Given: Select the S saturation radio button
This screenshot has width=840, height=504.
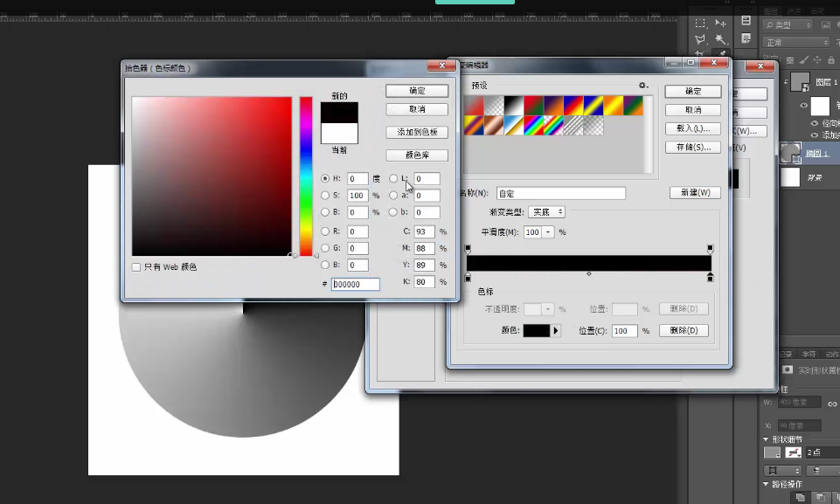Looking at the screenshot, I should pos(325,196).
